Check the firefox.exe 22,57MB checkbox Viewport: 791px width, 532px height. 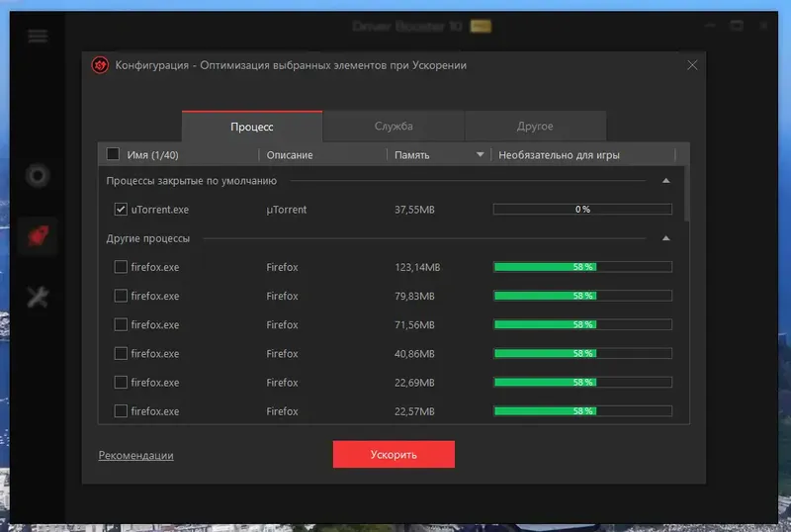(121, 410)
